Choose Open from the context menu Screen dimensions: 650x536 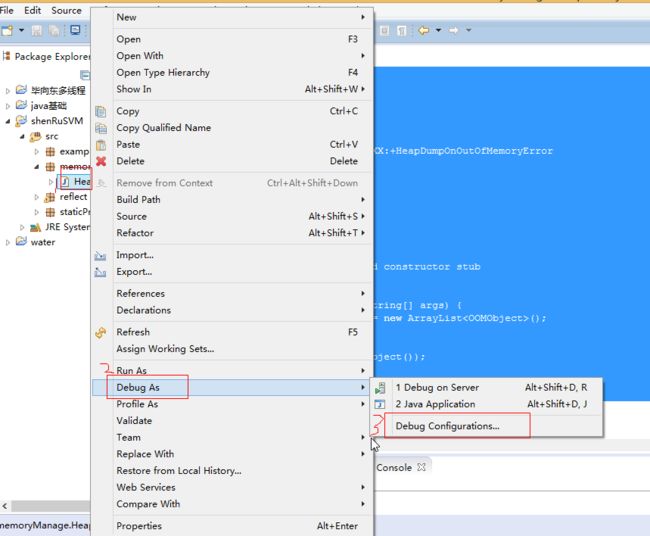coord(233,39)
